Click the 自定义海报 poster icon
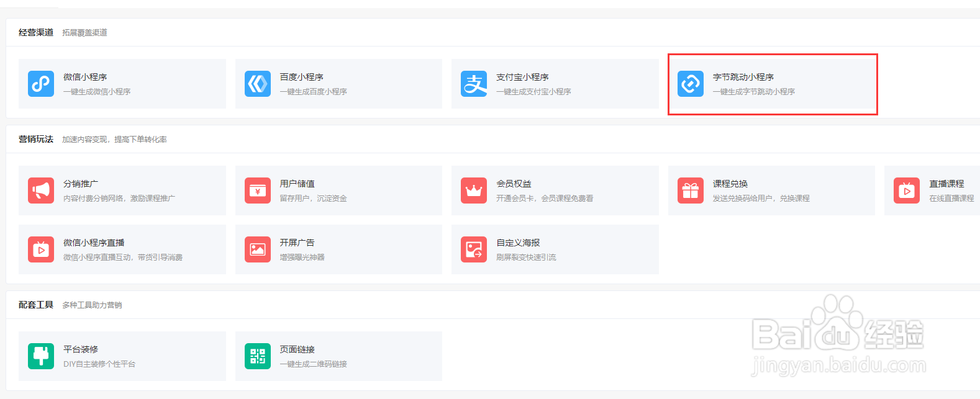The image size is (980, 399). pos(474,249)
